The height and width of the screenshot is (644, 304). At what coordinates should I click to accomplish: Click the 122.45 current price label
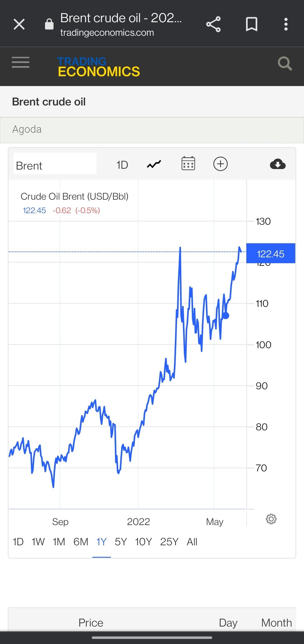271,254
